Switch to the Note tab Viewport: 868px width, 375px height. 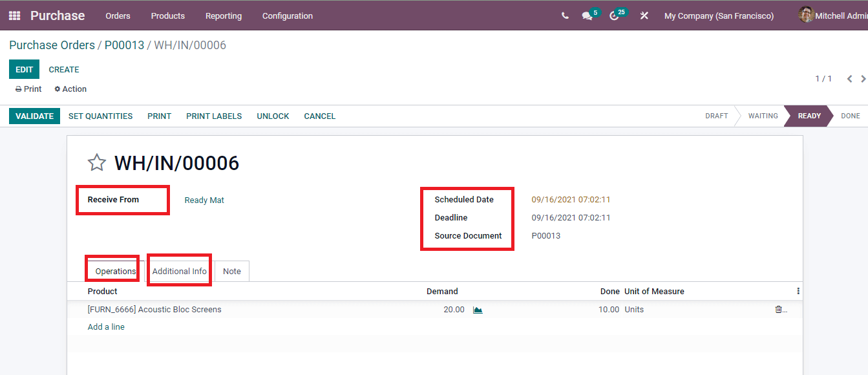[232, 272]
